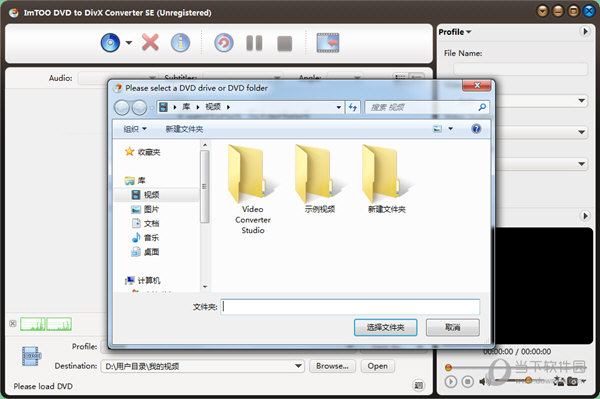Open the third dropdown in Profile panel

tap(582, 164)
